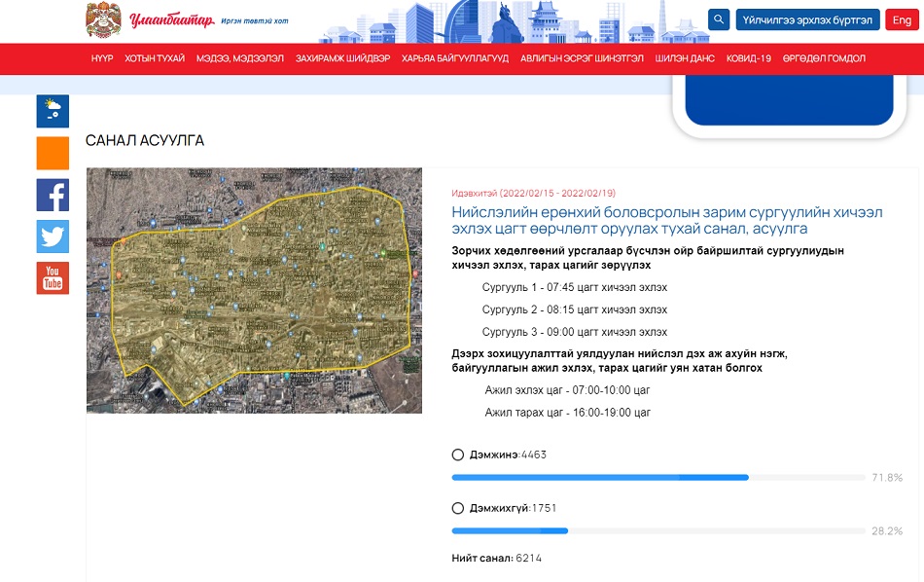
Task: Expand the ЗАХИРАМЖ ШИЙДВЭР menu
Action: 342,58
